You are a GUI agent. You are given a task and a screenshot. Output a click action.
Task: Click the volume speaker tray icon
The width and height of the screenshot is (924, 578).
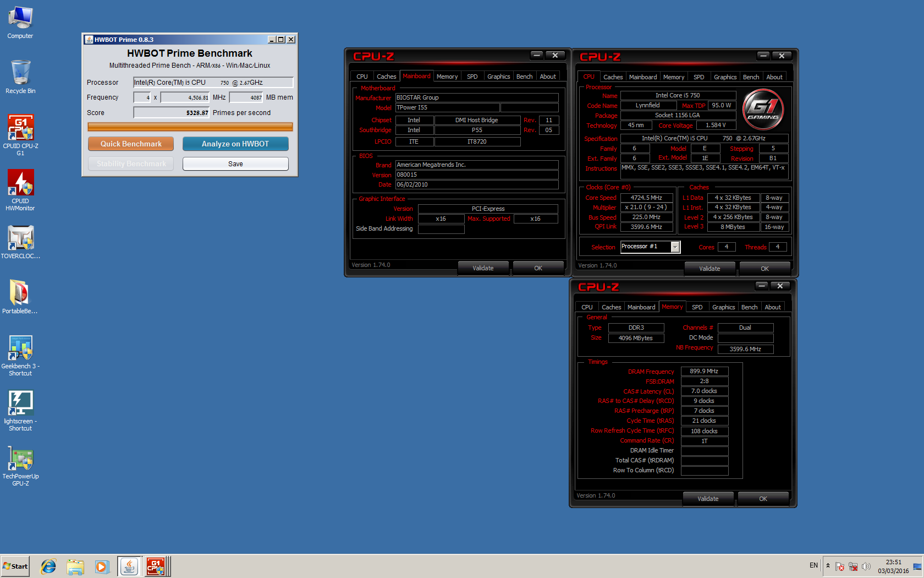[x=866, y=566]
